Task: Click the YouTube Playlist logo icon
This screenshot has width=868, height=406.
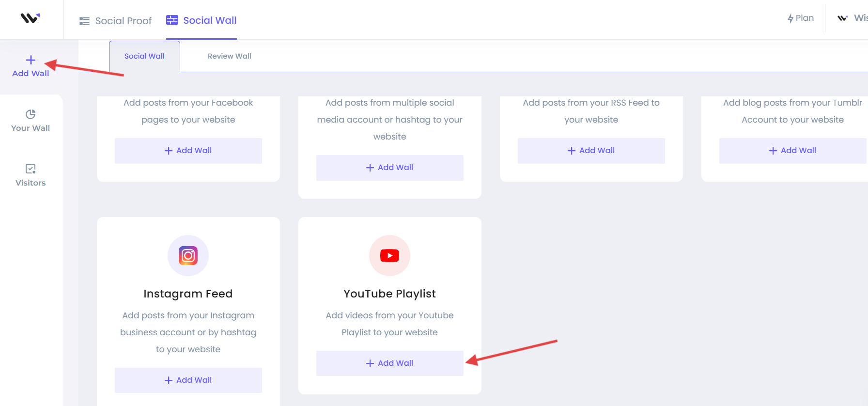Action: point(389,255)
